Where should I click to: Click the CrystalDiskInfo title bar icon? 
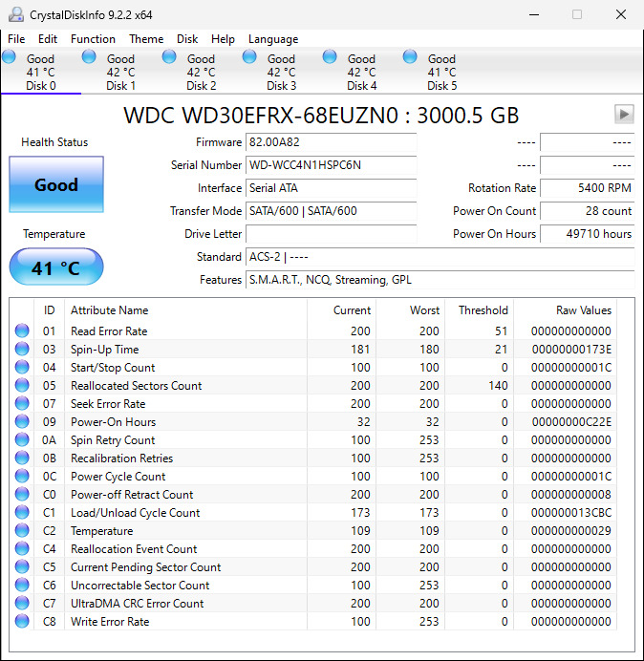(x=16, y=14)
